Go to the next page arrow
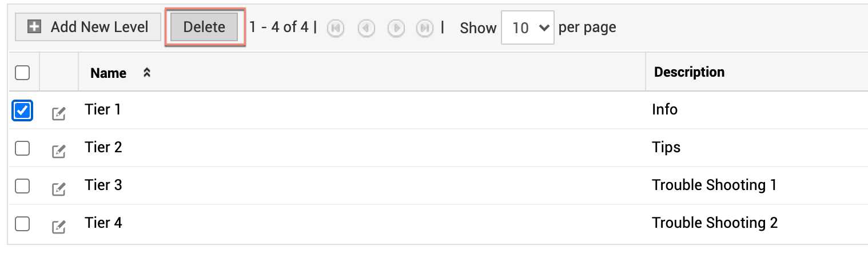 pyautogui.click(x=396, y=28)
